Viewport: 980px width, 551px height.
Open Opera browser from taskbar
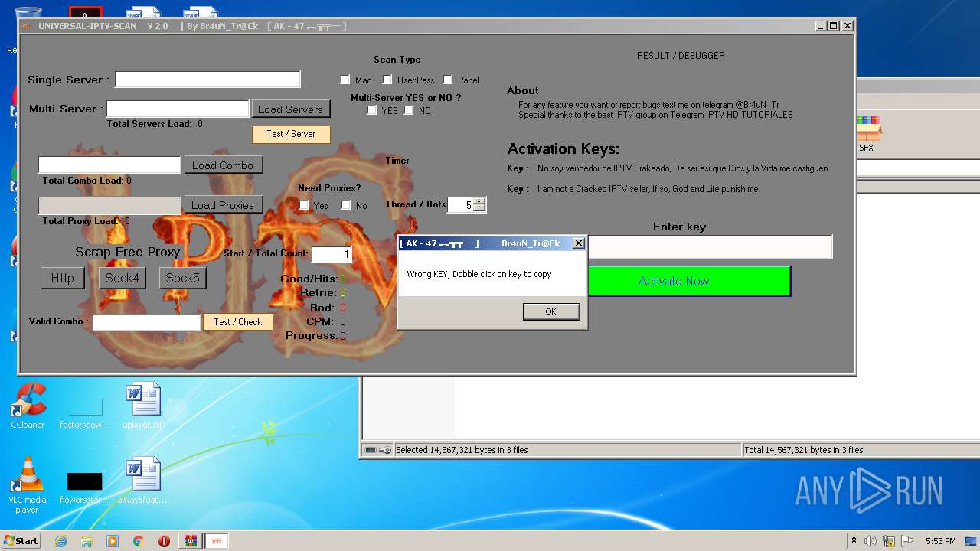coord(164,541)
